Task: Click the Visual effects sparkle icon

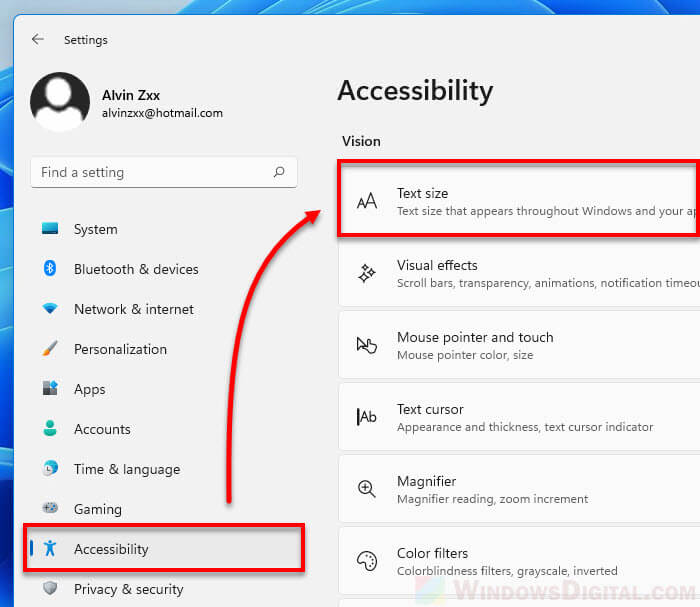Action: point(367,273)
